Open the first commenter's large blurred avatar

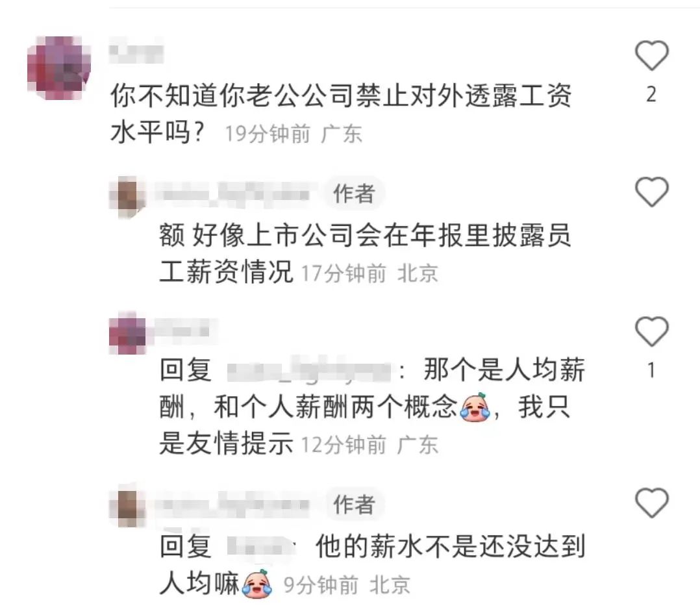tap(59, 68)
